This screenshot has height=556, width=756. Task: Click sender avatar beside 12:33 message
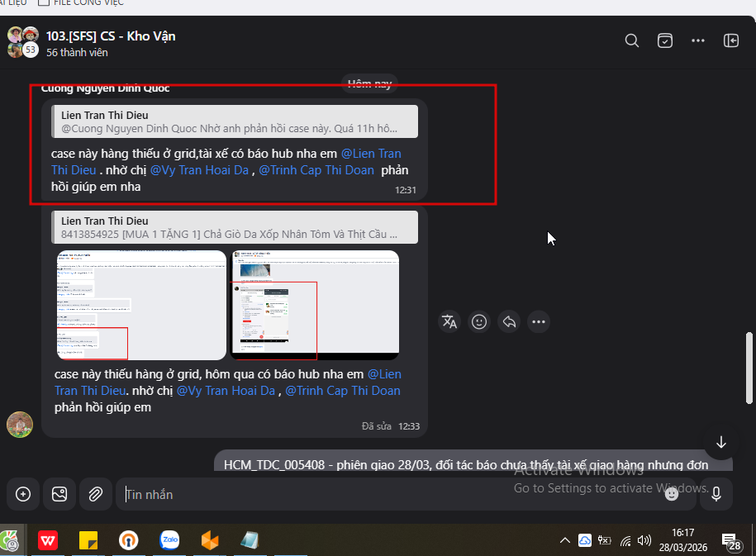[20, 425]
